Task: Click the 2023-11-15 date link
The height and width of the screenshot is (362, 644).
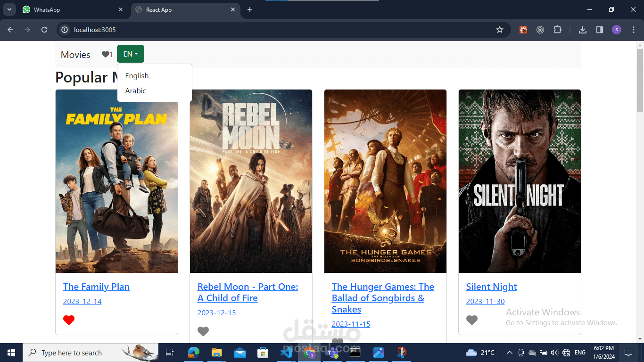Action: click(351, 324)
